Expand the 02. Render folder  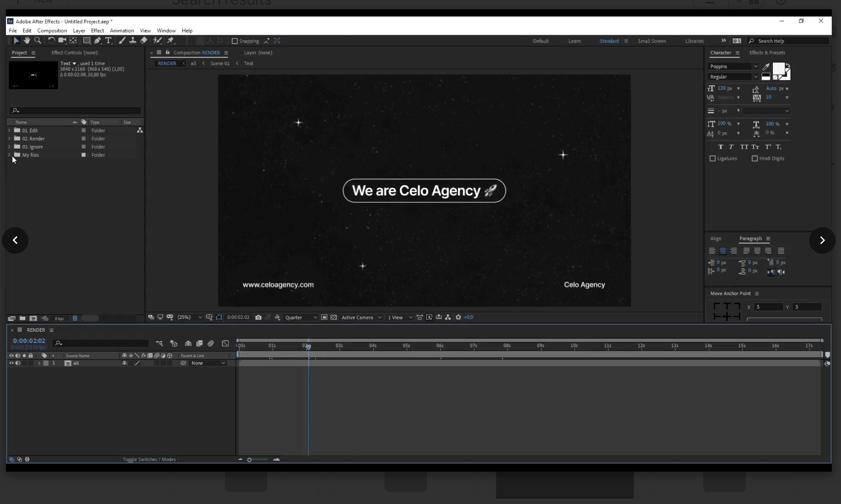pyautogui.click(x=9, y=139)
